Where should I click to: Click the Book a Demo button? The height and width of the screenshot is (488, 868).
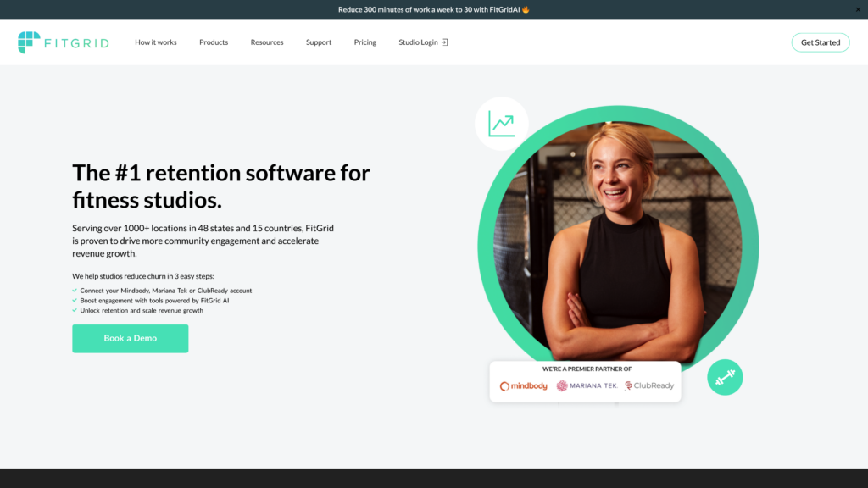point(130,338)
